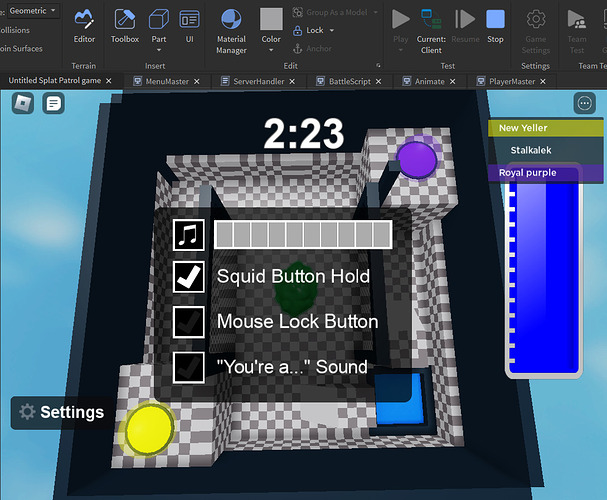Expand the Lock dropdown arrow
The width and height of the screenshot is (607, 500).
(332, 30)
